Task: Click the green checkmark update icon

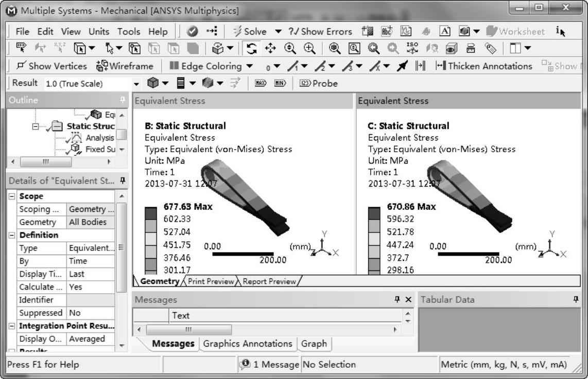Action: (x=193, y=31)
